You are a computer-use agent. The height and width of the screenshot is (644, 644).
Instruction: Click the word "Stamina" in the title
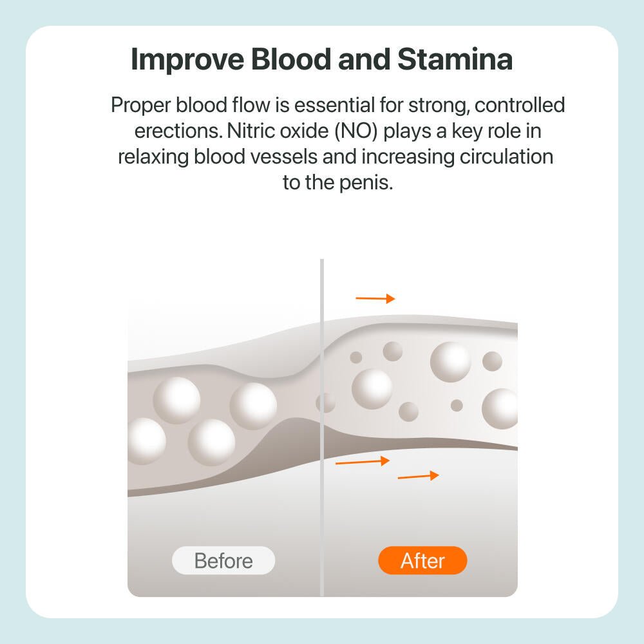point(455,59)
